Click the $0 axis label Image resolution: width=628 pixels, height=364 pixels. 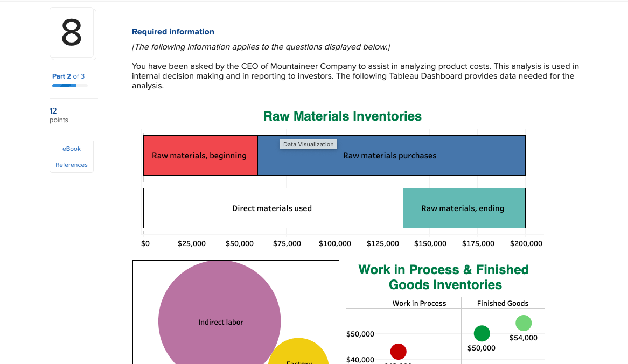(x=145, y=243)
